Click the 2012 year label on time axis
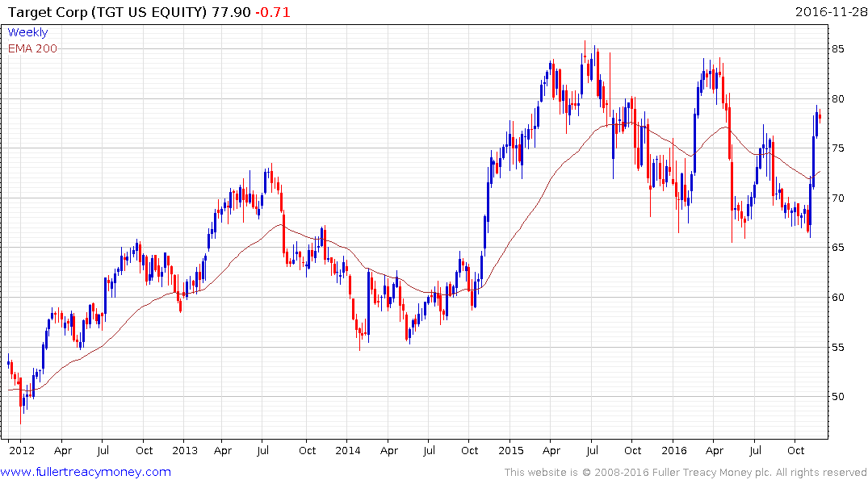 (22, 450)
